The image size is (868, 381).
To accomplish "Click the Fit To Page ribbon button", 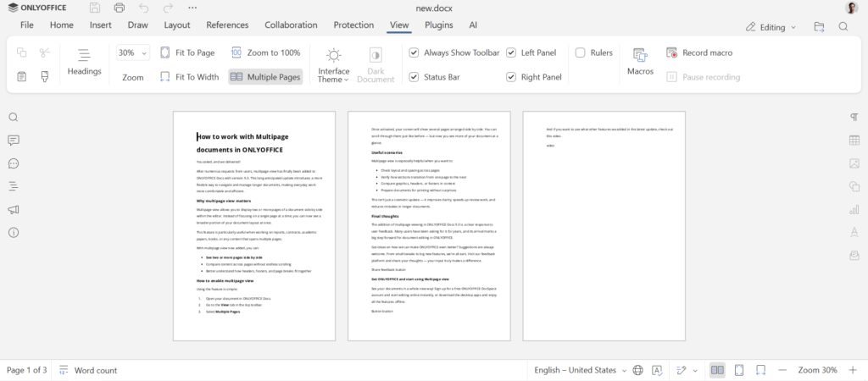I will pos(187,52).
